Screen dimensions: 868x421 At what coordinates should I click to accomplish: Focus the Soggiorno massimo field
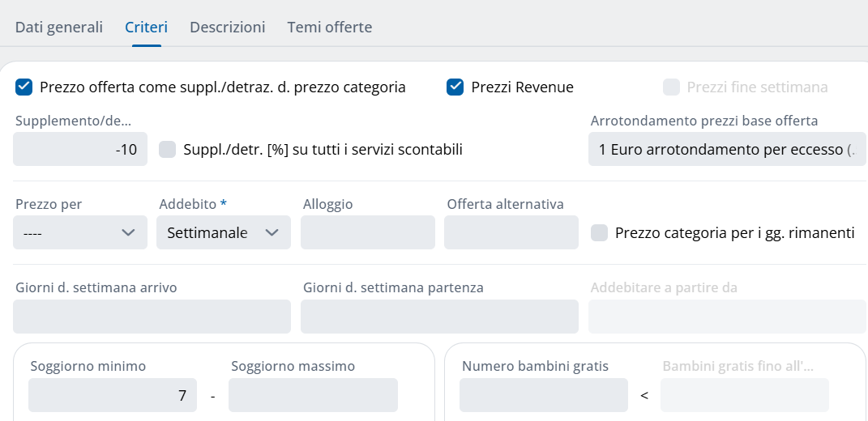click(x=313, y=396)
